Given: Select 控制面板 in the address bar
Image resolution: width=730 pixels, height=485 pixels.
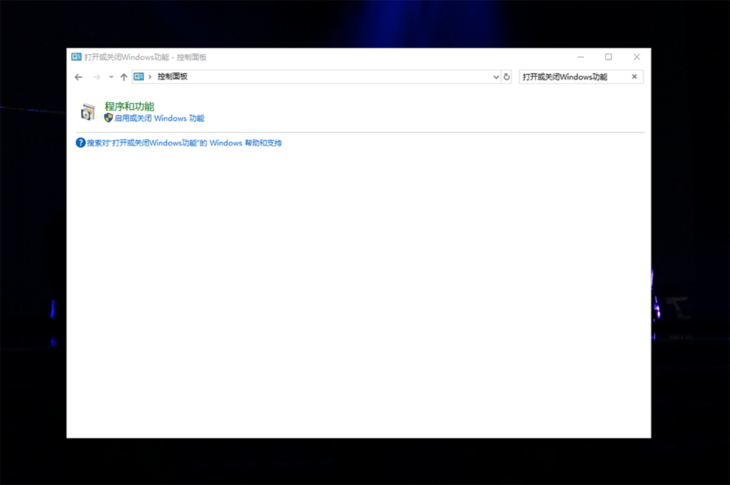Looking at the screenshot, I should click(172, 76).
